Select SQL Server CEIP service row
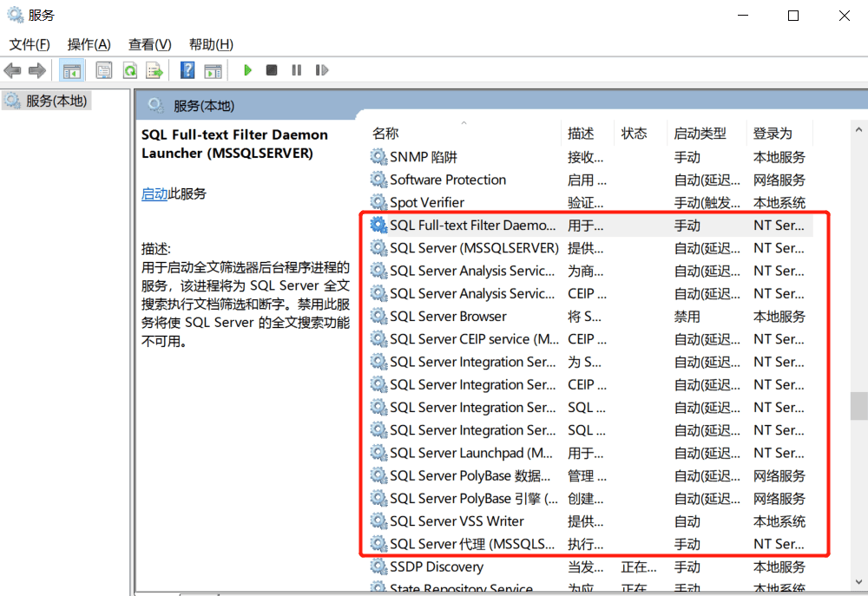The height and width of the screenshot is (596, 868). [x=590, y=339]
